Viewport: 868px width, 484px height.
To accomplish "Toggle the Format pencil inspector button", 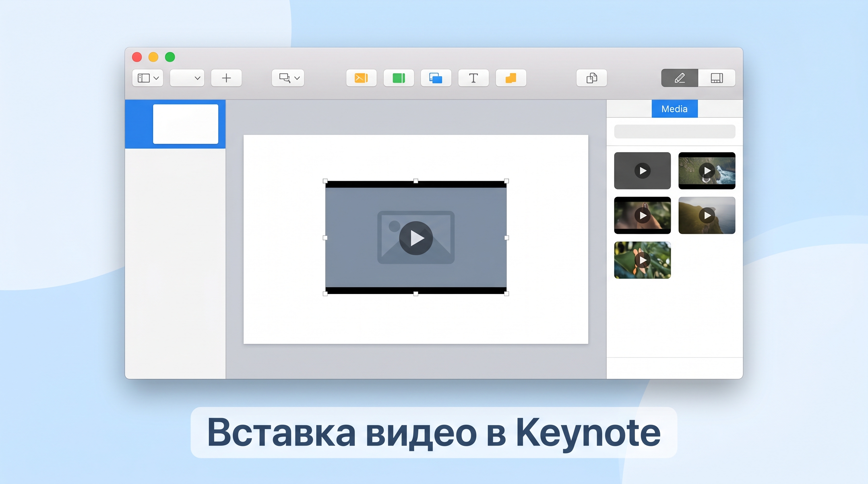I will [x=680, y=78].
